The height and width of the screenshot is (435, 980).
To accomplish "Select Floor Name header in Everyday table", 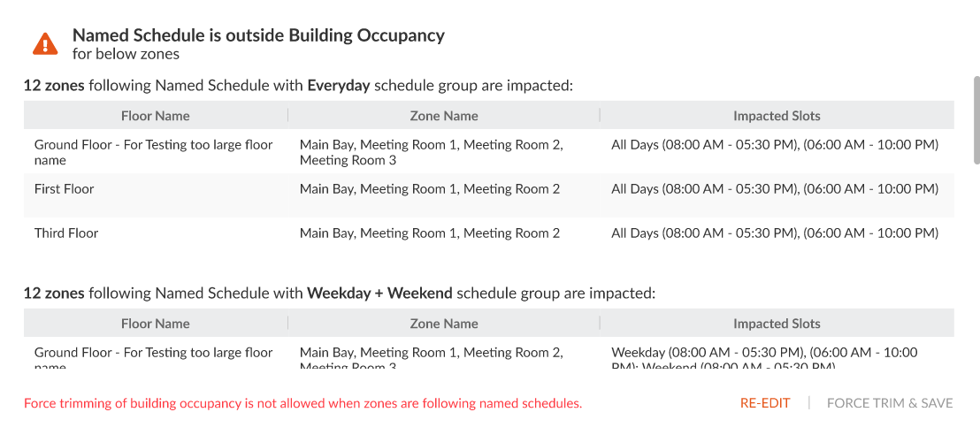I will [156, 116].
